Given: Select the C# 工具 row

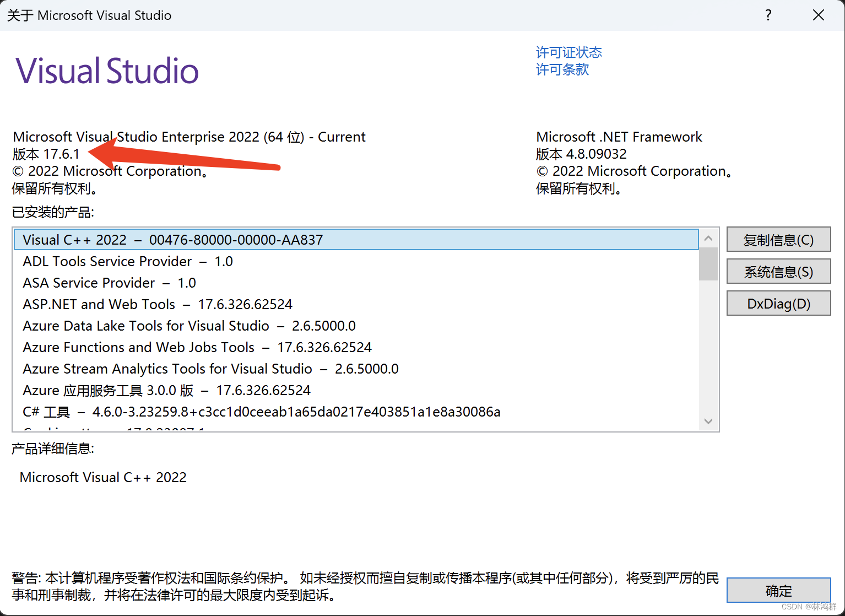Looking at the screenshot, I should [x=356, y=412].
